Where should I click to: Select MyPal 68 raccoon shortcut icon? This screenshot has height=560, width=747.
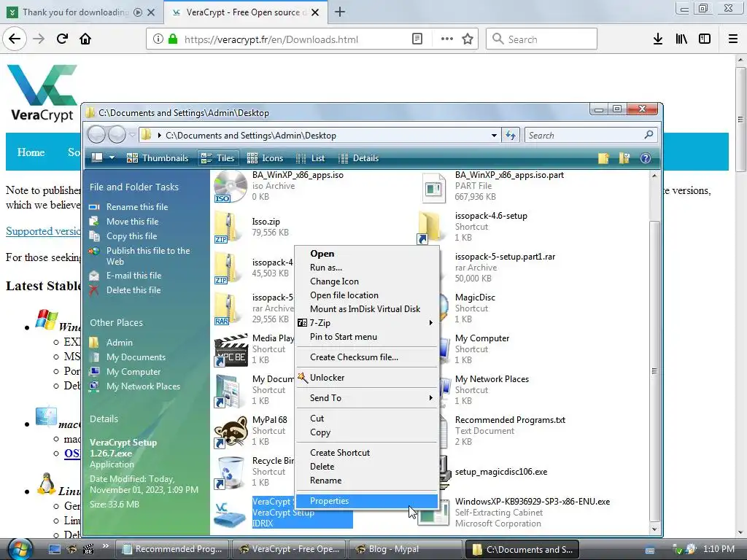tap(230, 432)
